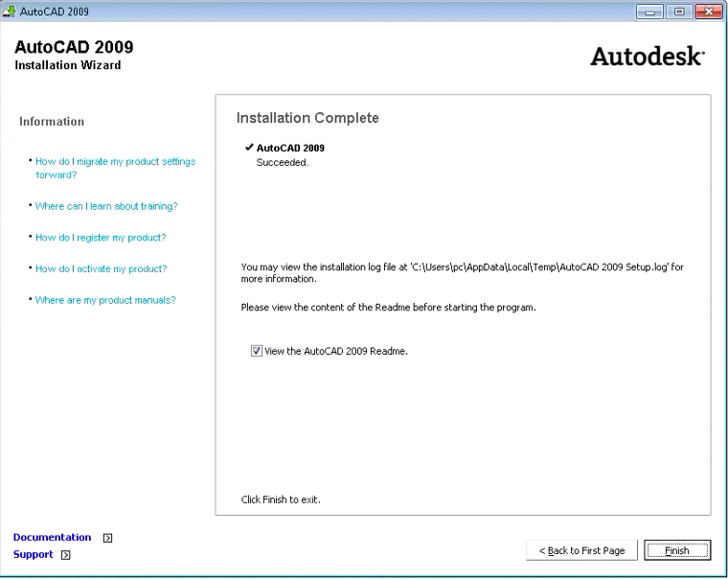The image size is (728, 579).
Task: Open 'Where can I learn about training?' link
Action: point(106,206)
